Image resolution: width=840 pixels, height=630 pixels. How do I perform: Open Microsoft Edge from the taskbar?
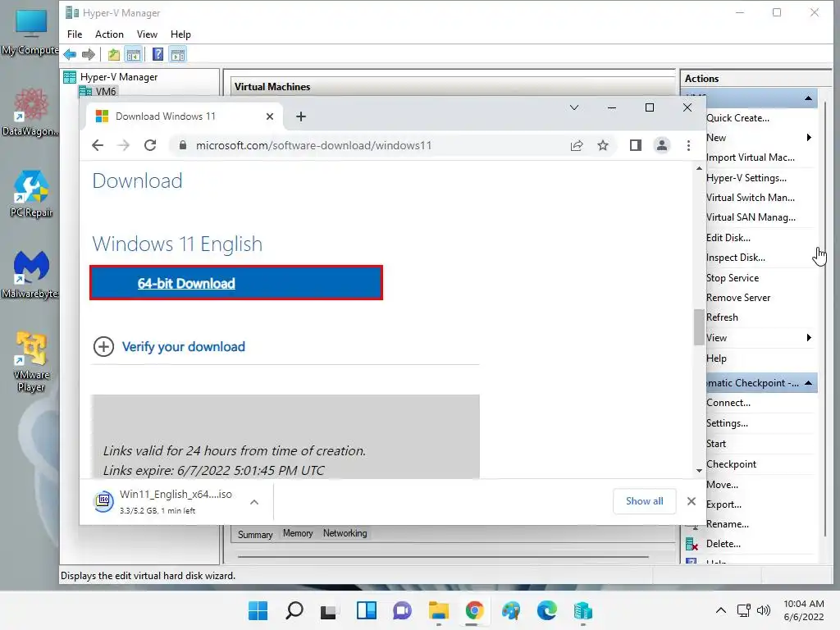[x=547, y=610]
